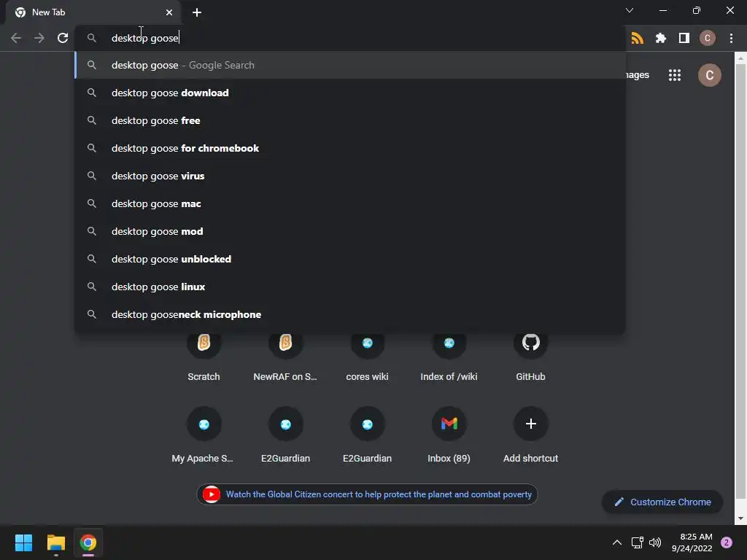The image size is (747, 560).
Task: Open the Gmail Inbox (89) shortcut
Action: (x=449, y=435)
